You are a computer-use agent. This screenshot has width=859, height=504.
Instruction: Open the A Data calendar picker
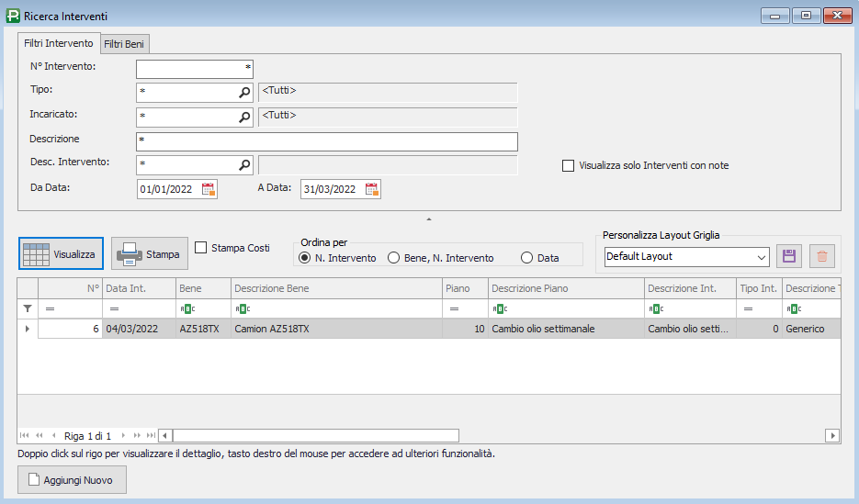coord(371,189)
